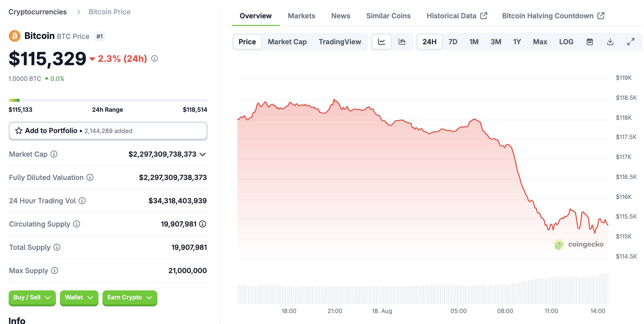The height and width of the screenshot is (324, 644).
Task: Open Circulating Supply label info icon
Action: (x=77, y=224)
